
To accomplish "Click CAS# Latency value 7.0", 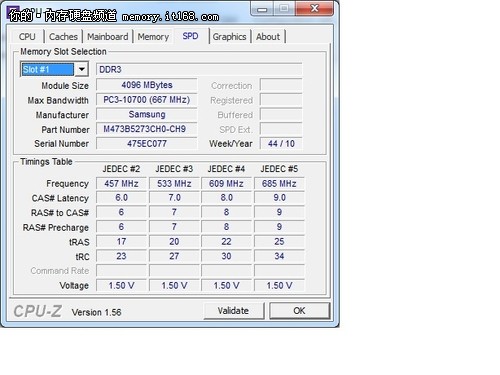I will click(174, 198).
